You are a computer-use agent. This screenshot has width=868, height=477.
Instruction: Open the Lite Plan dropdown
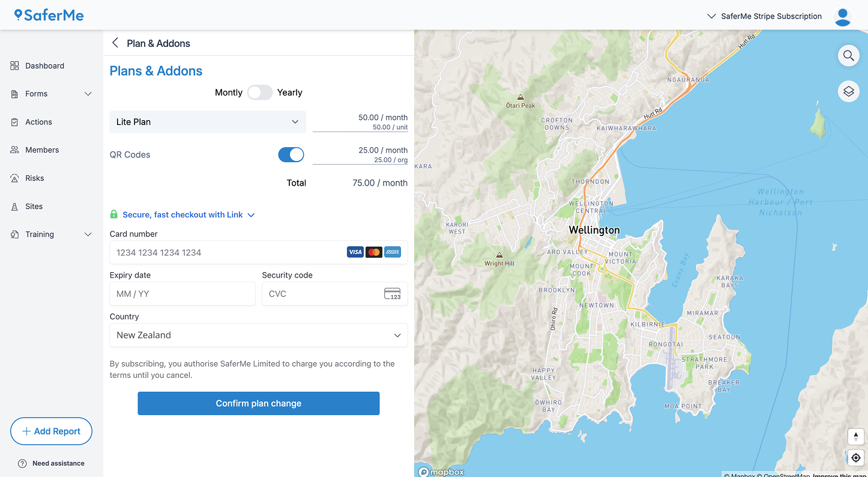coord(208,122)
